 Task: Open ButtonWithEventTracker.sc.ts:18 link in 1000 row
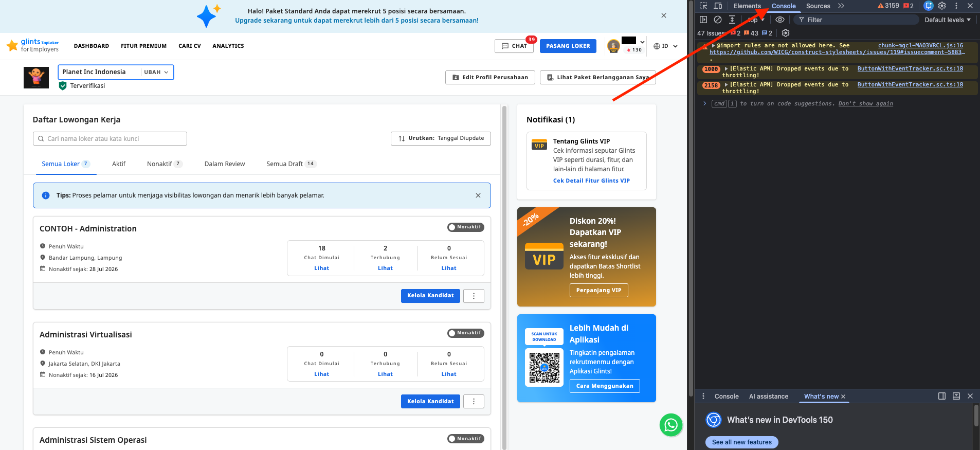pyautogui.click(x=910, y=69)
